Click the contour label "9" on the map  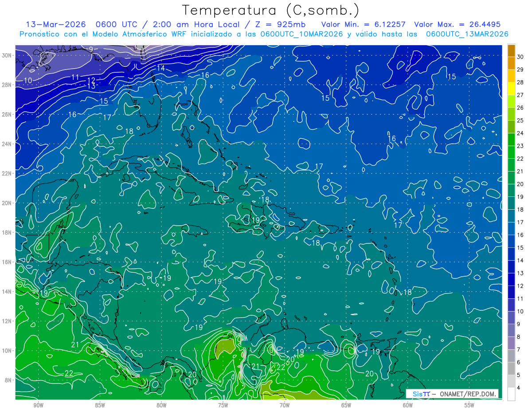(x=91, y=50)
